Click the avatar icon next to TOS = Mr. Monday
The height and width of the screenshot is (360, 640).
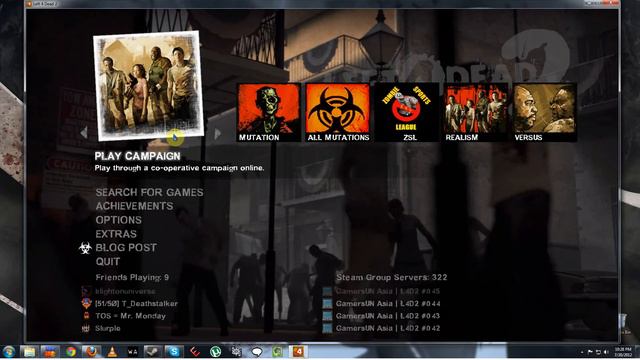(x=86, y=316)
